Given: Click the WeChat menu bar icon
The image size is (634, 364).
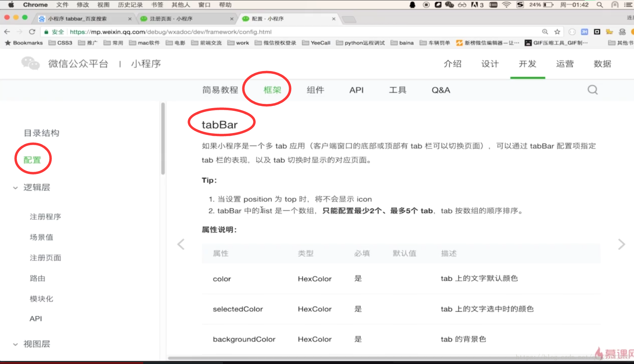Looking at the screenshot, I should [x=450, y=5].
